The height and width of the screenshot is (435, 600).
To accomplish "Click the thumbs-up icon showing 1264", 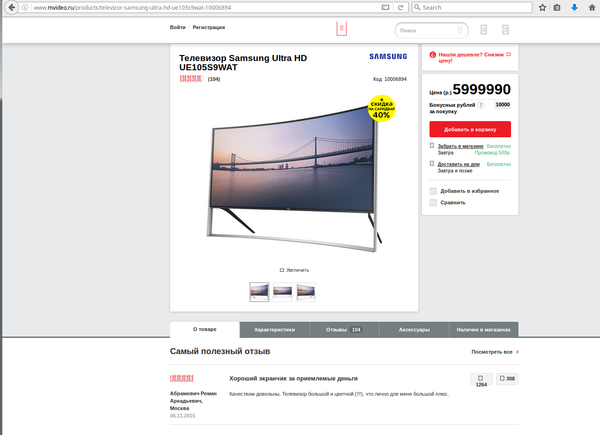I will tap(481, 380).
